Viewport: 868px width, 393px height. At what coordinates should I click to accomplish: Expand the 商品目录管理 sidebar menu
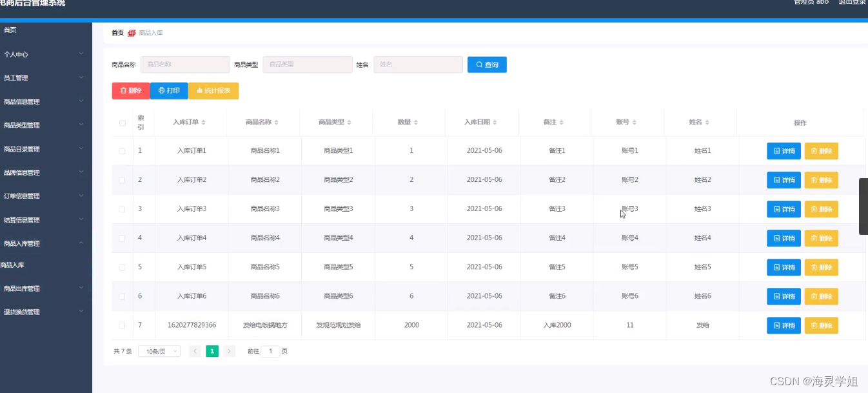click(46, 148)
